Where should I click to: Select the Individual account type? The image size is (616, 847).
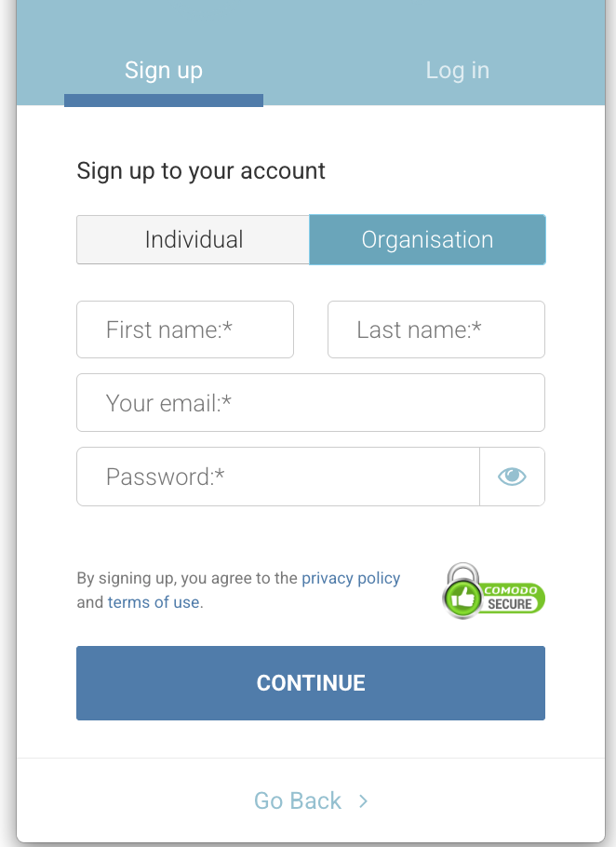point(194,239)
